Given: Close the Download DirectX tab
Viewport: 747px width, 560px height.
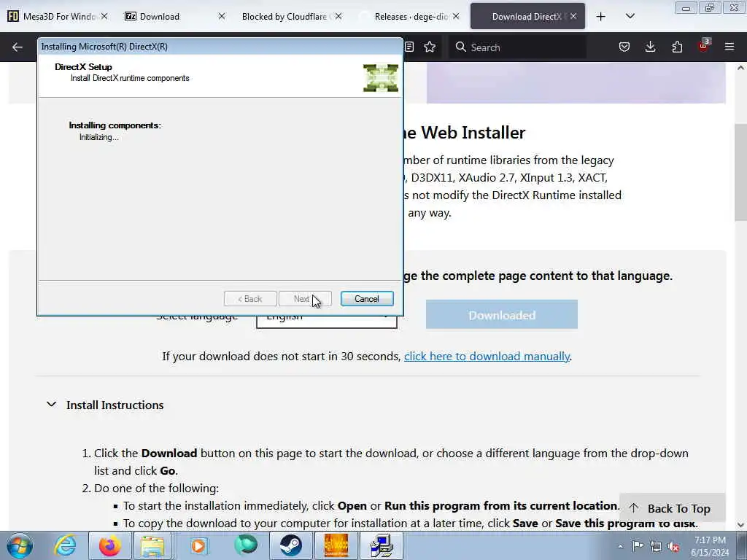Looking at the screenshot, I should (573, 16).
